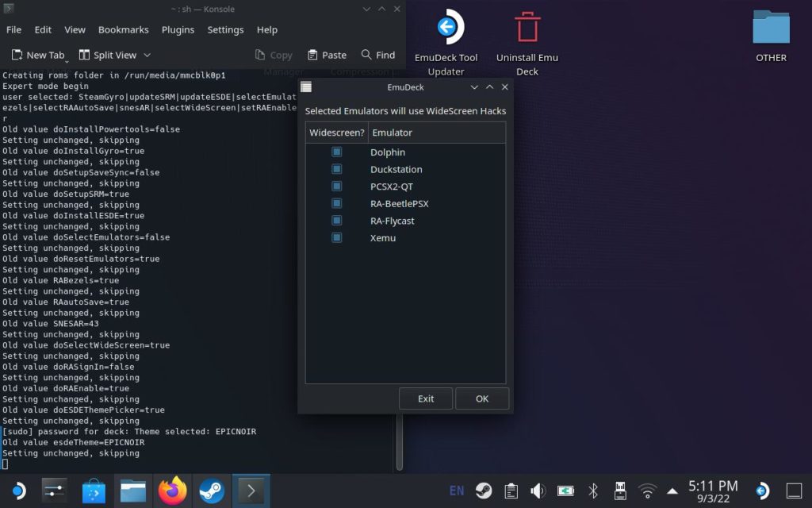Open the Plugins menu in Konsole
The height and width of the screenshot is (508, 812).
178,29
